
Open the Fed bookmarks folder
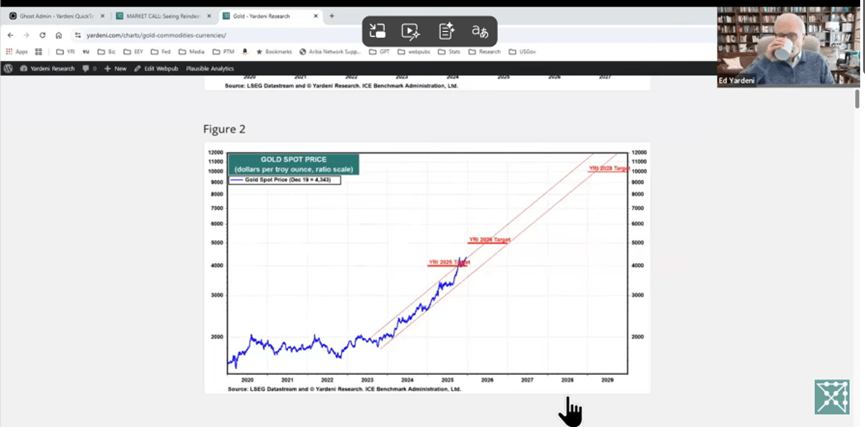pos(163,51)
